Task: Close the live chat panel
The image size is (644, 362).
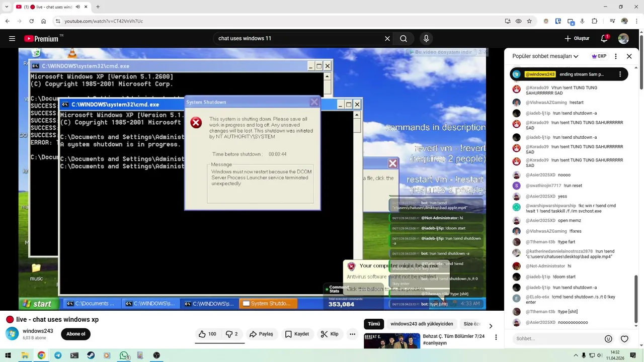Action: pyautogui.click(x=629, y=56)
